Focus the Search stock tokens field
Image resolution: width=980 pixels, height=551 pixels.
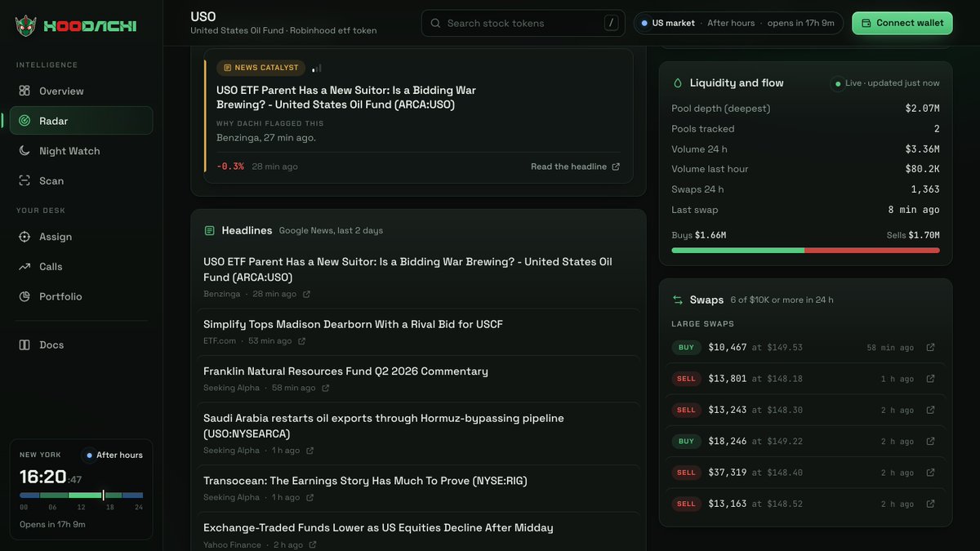(x=523, y=23)
